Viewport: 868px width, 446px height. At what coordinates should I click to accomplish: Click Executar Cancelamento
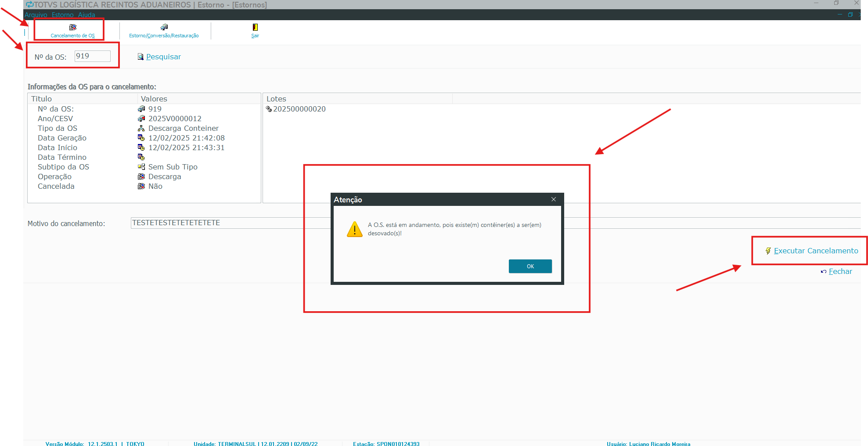pyautogui.click(x=816, y=251)
